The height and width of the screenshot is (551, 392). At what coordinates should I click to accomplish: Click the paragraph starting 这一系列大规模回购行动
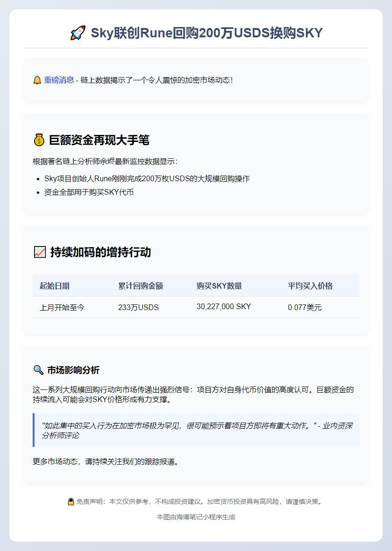click(193, 395)
